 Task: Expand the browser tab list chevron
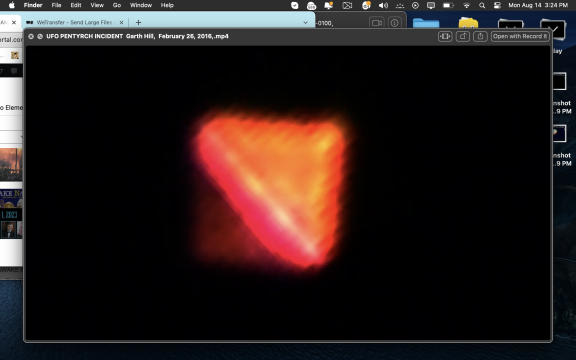click(x=305, y=22)
